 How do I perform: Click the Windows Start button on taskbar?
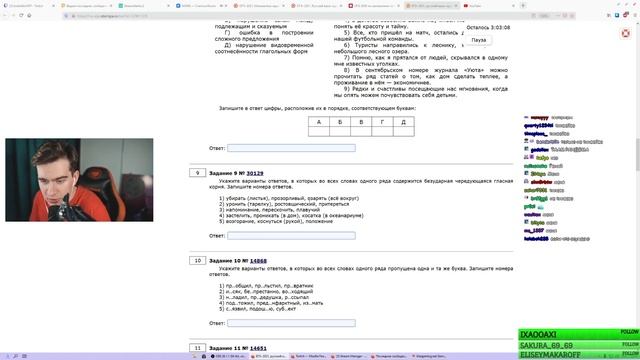pyautogui.click(x=7, y=356)
